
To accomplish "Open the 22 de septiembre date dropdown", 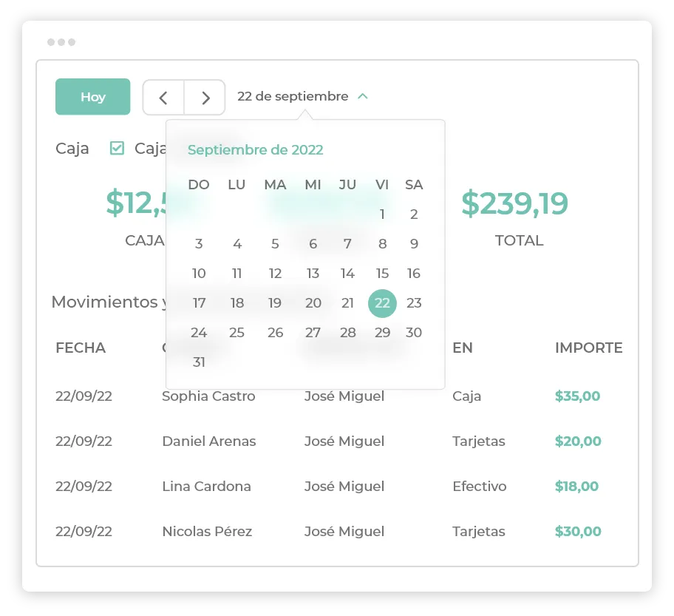I will click(x=293, y=96).
